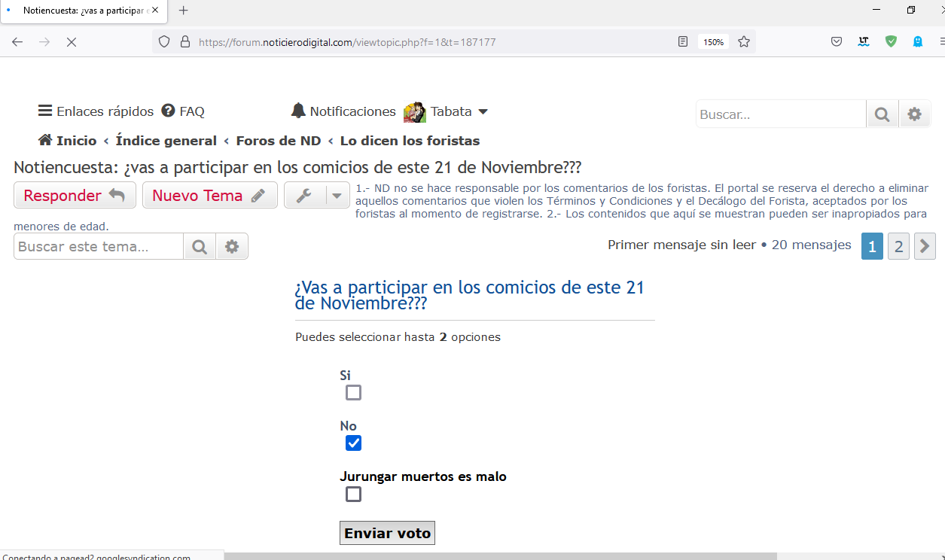Stop the page from loading
Viewport: 945px width, 560px height.
pyautogui.click(x=72, y=42)
